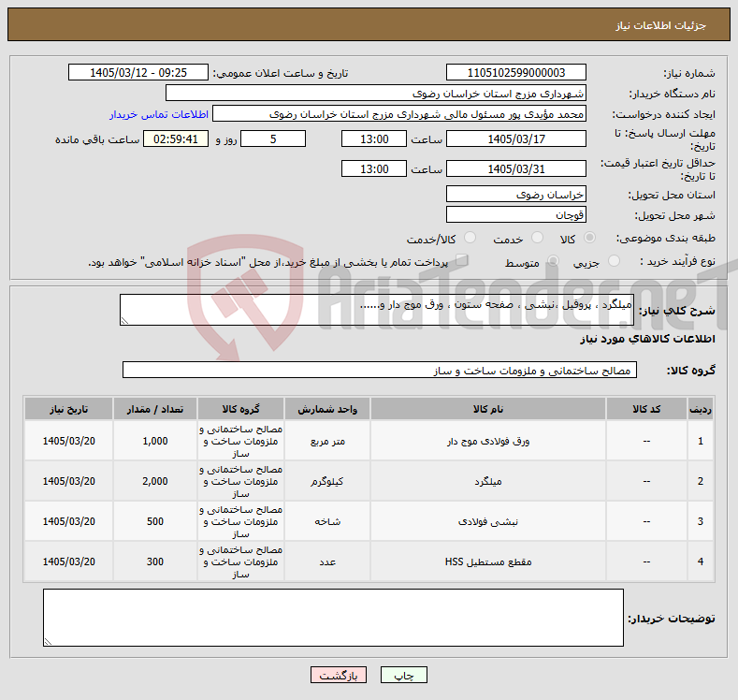Click the میلگرد item name cell
This screenshot has width=738, height=700.
(488, 481)
